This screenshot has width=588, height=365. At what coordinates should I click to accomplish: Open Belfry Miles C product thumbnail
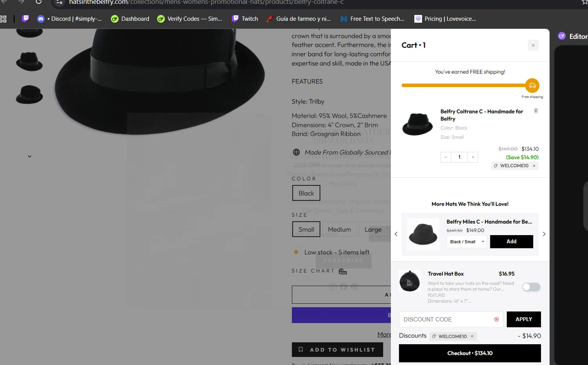423,234
